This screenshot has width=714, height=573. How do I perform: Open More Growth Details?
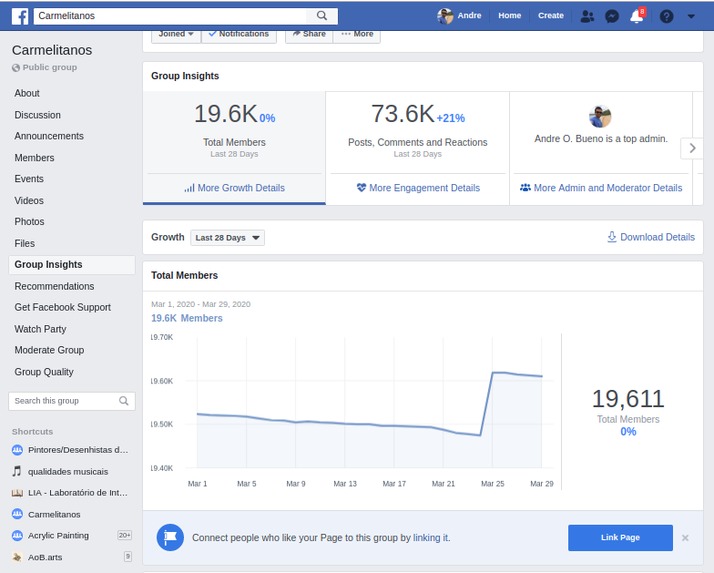tap(235, 188)
